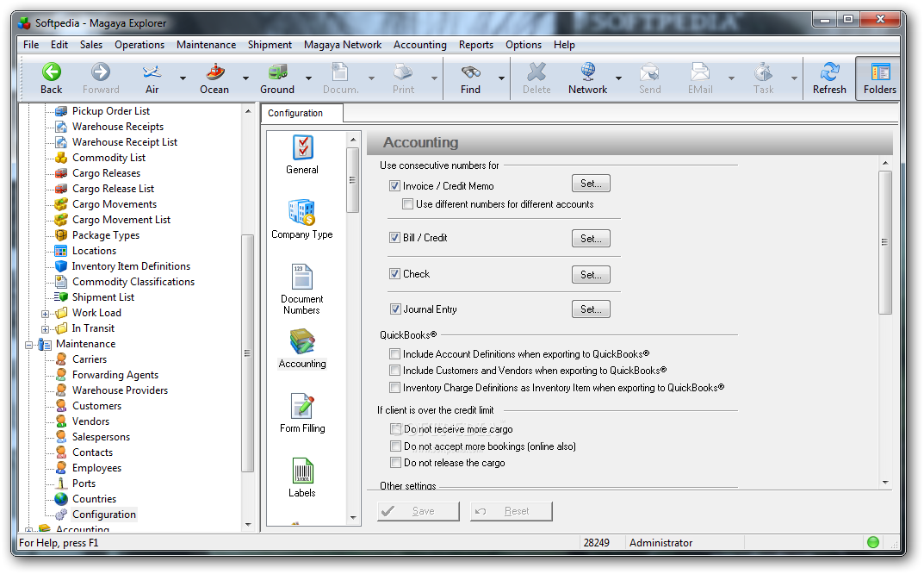Screen dimensions: 924x574
Task: Open Countries under Maintenance
Action: [x=94, y=499]
